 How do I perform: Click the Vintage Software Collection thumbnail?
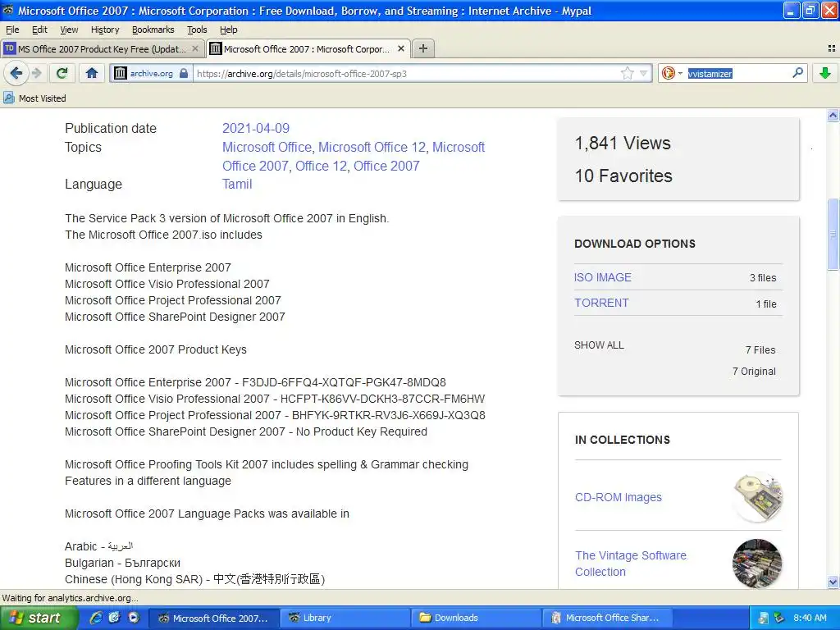[x=757, y=564]
